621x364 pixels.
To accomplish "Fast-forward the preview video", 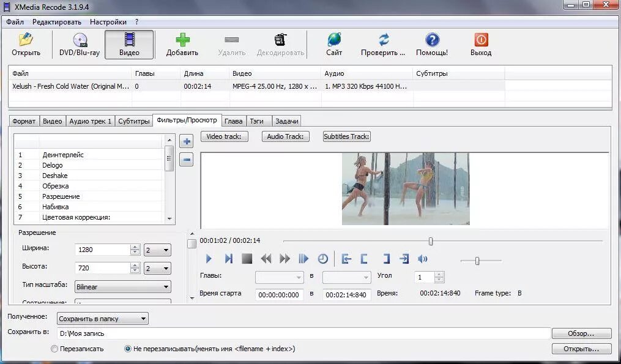I will tap(284, 259).
